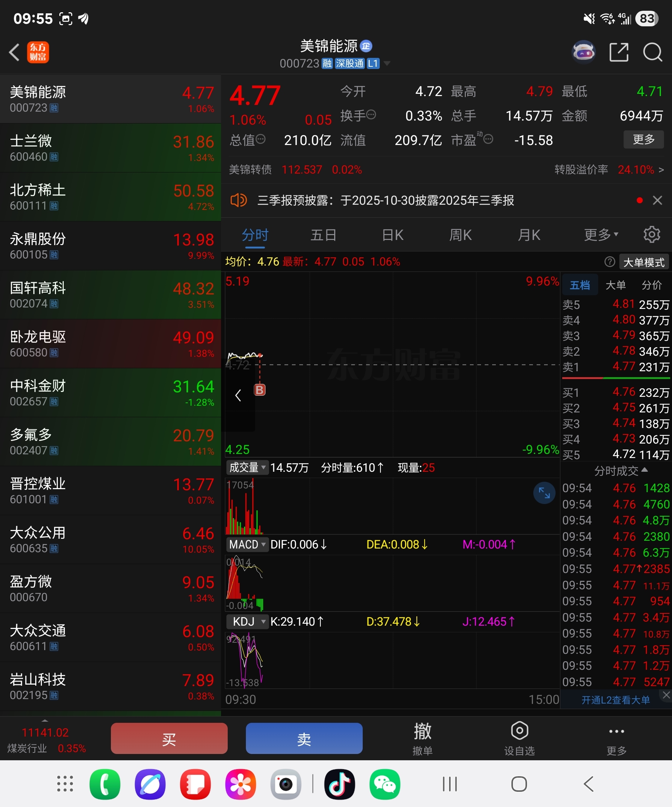This screenshot has width=672, height=807.
Task: Tap the info icon beside 总值
Action: coord(260,139)
